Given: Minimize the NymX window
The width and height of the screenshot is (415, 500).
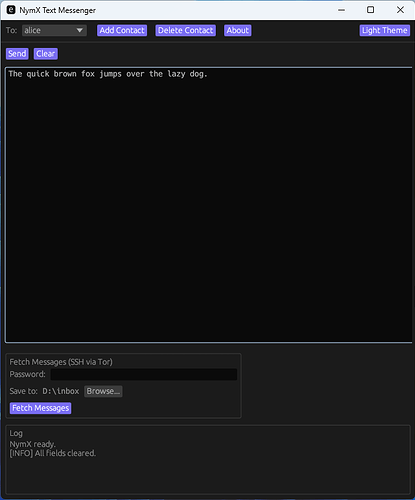Looking at the screenshot, I should tap(341, 10).
